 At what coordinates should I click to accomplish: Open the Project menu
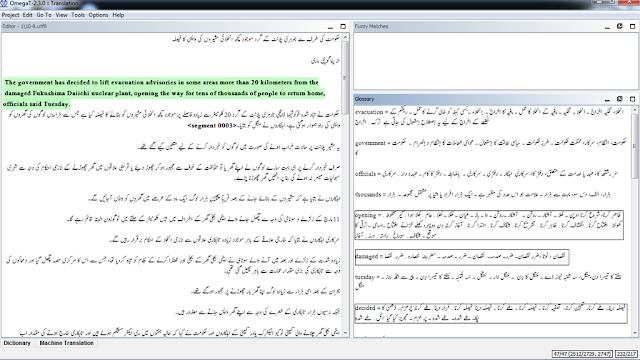(x=10, y=15)
